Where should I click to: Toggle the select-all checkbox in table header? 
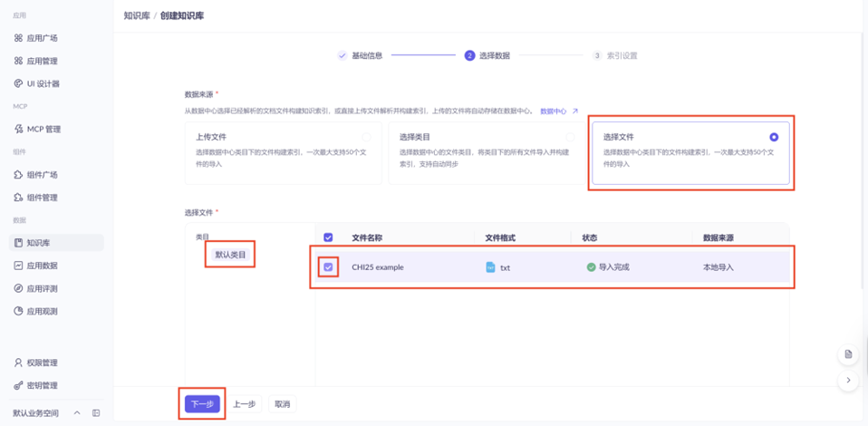coord(328,237)
